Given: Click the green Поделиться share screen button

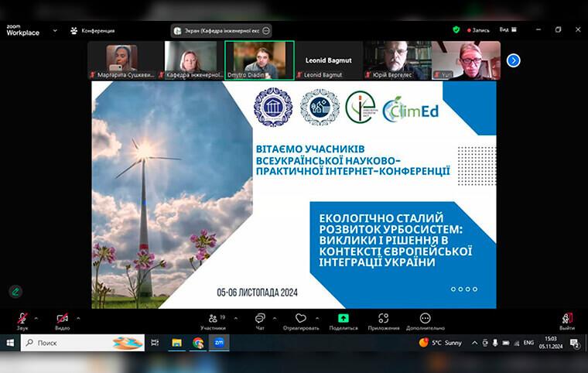Looking at the screenshot, I should click(x=343, y=322).
